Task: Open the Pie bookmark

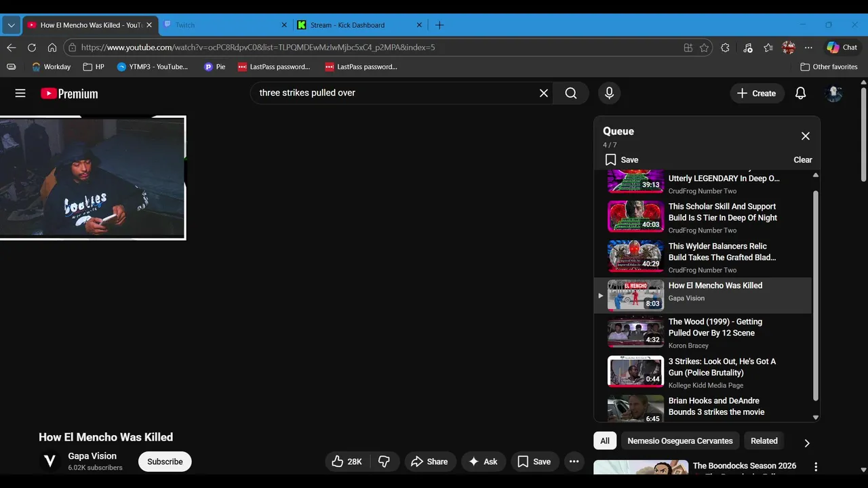Action: coord(214,67)
